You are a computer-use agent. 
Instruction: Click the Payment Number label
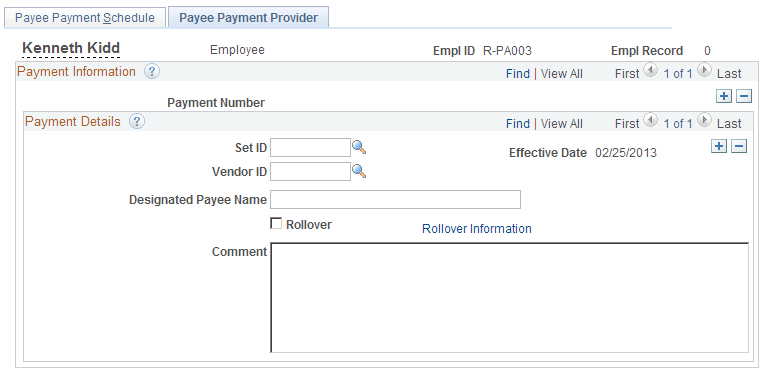[x=216, y=103]
